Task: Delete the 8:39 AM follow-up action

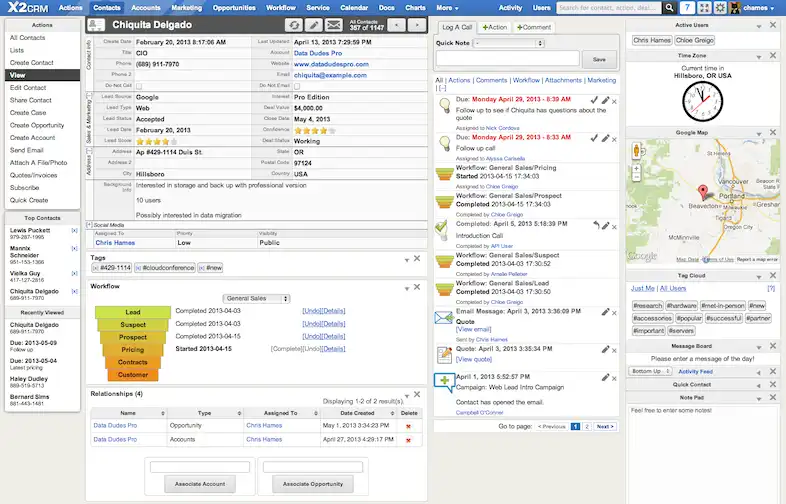Action: [x=615, y=102]
